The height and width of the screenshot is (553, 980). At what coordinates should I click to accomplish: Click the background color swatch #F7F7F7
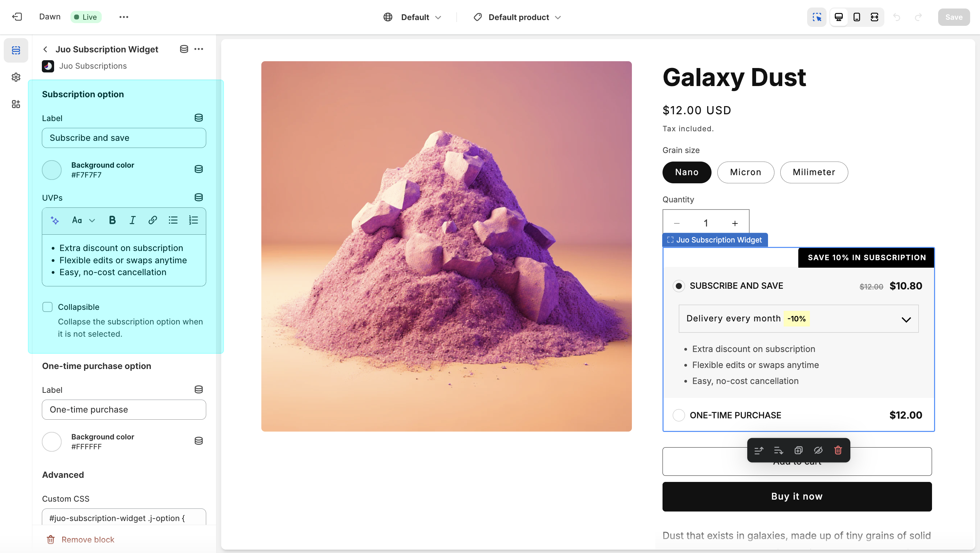52,169
